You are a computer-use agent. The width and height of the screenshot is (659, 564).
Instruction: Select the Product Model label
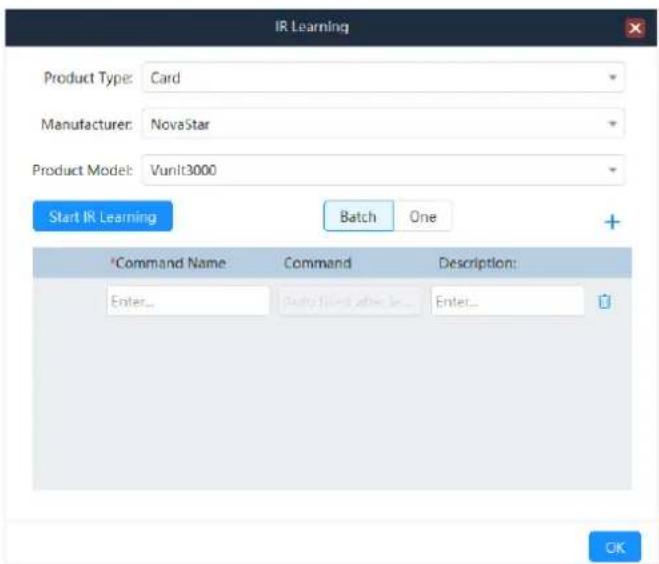coord(82,170)
